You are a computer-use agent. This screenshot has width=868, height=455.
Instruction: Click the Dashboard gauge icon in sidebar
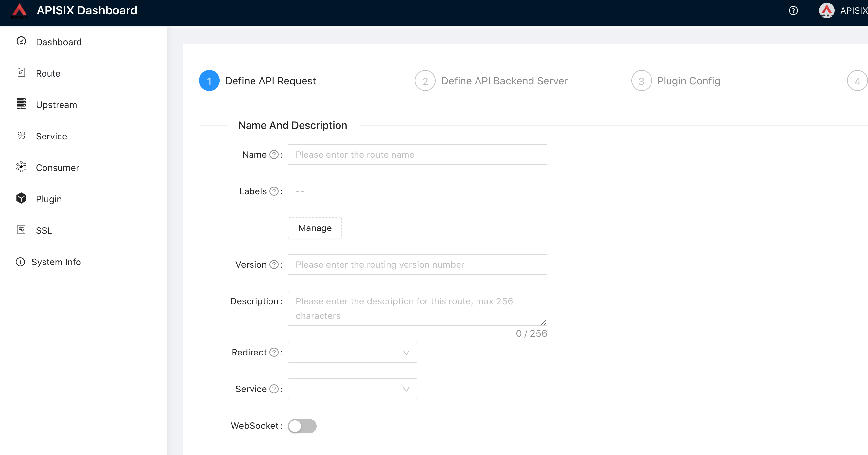21,41
